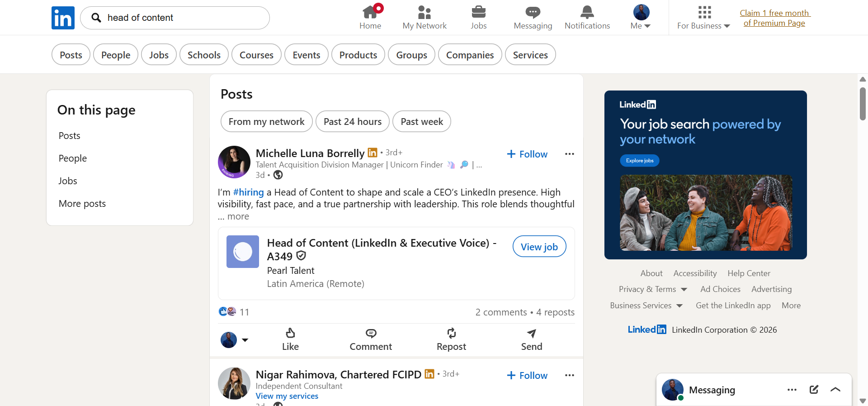Filter results by Products

coord(358,55)
